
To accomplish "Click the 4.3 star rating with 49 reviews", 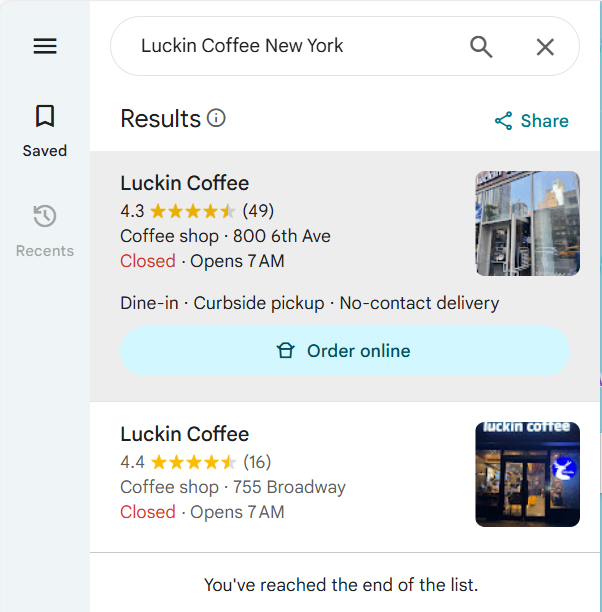I will click(x=197, y=211).
